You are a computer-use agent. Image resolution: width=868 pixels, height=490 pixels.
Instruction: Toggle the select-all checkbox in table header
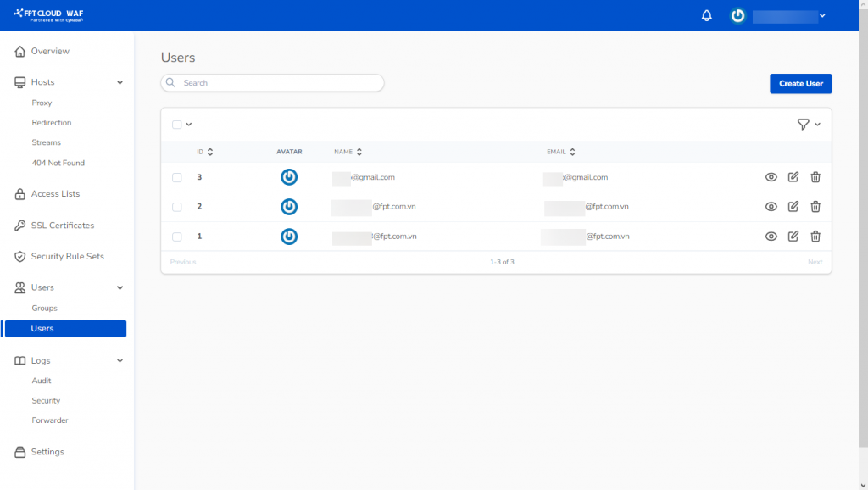177,125
